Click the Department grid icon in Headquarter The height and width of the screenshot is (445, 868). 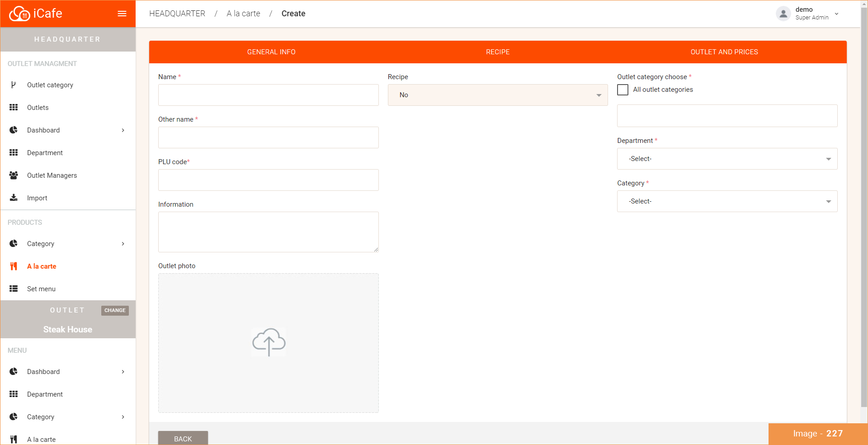click(14, 153)
